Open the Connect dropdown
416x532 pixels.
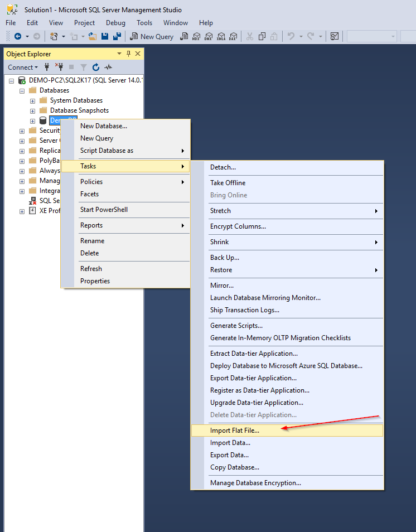(x=23, y=67)
